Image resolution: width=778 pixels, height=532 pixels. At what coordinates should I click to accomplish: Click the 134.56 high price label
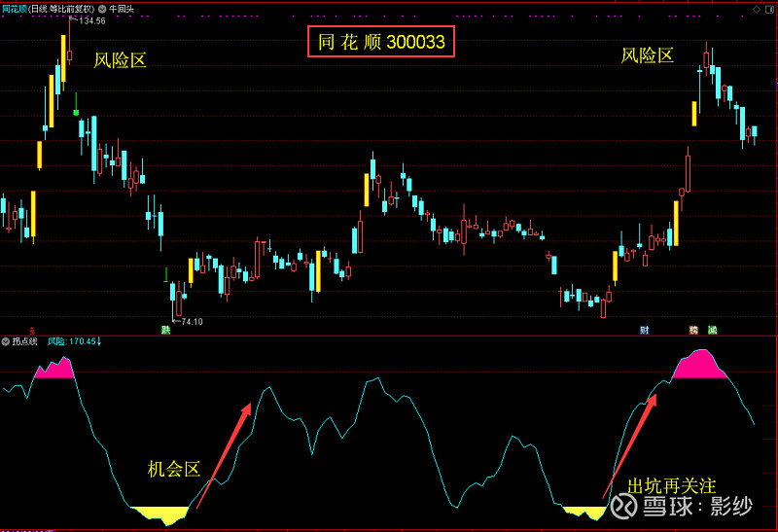pos(91,20)
